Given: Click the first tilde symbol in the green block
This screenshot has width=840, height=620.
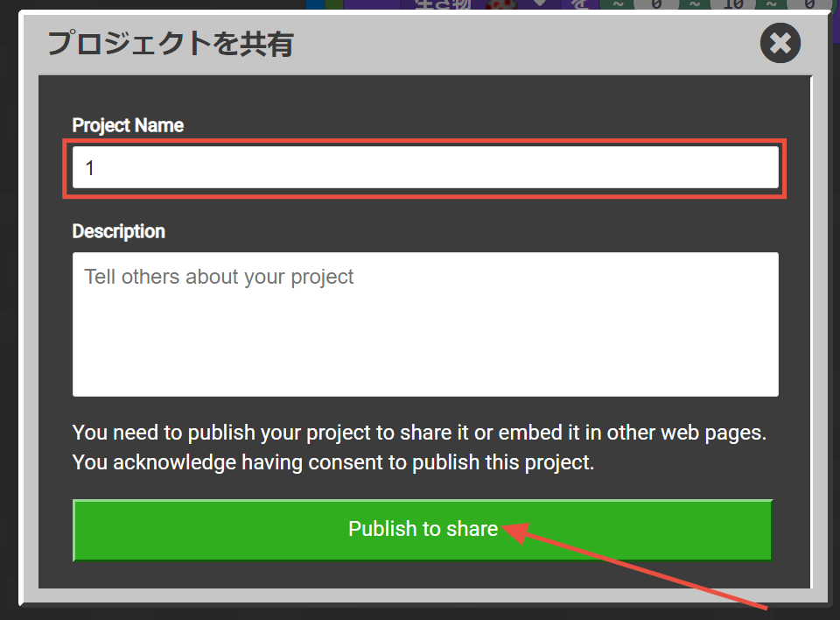Looking at the screenshot, I should pyautogui.click(x=617, y=4).
